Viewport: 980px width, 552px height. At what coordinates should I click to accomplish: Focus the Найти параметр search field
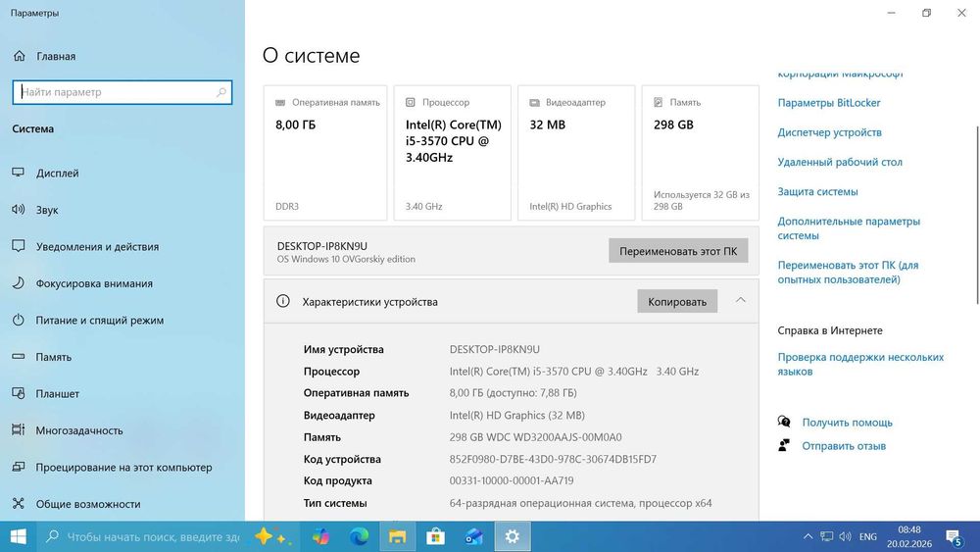(122, 92)
